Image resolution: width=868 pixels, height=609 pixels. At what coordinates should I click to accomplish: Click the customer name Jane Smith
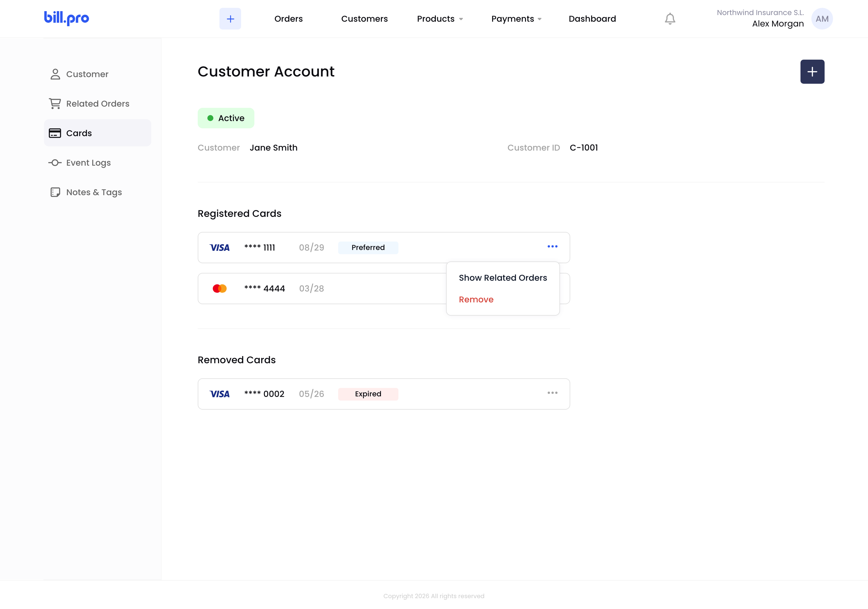274,148
